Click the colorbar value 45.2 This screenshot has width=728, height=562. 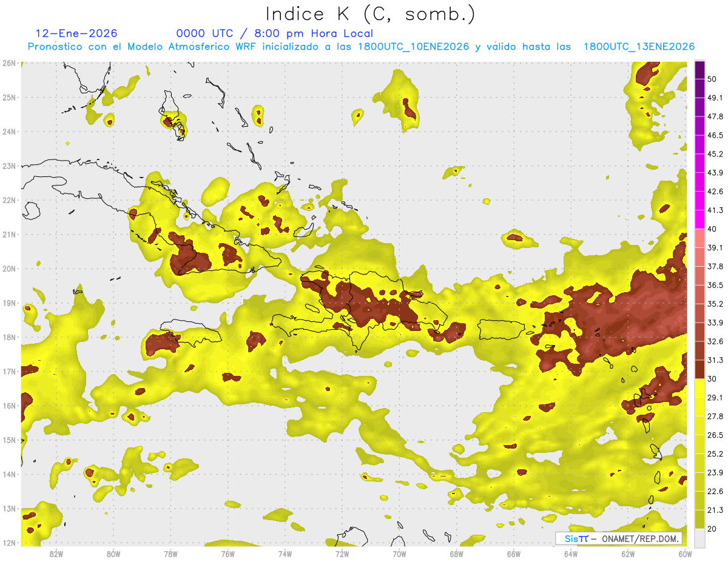click(715, 154)
